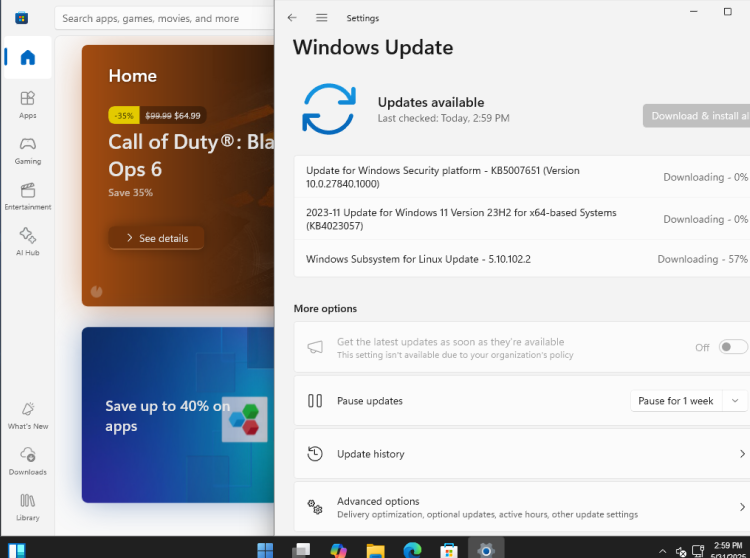Click See details for Call of Duty
The height and width of the screenshot is (558, 750).
click(156, 238)
